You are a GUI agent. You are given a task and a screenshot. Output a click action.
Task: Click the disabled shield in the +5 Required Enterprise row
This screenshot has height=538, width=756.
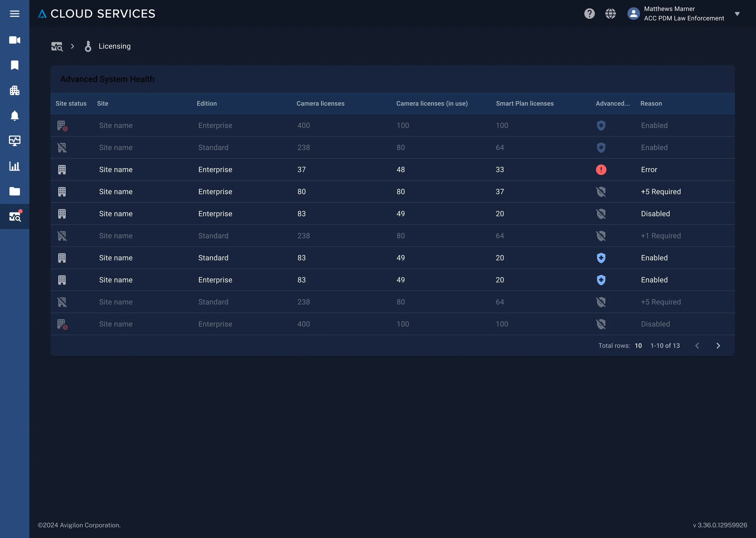pos(601,192)
